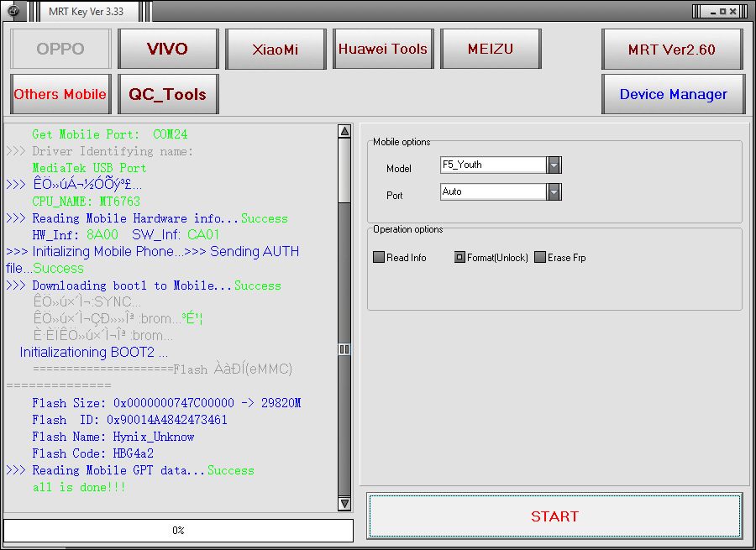Click the 0% progress bar
Screen dimensions: 756x550
178,530
